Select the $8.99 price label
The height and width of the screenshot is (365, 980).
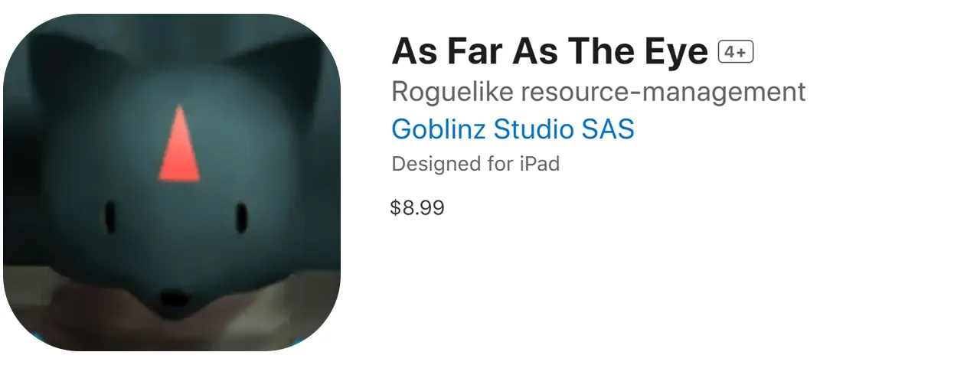[417, 207]
